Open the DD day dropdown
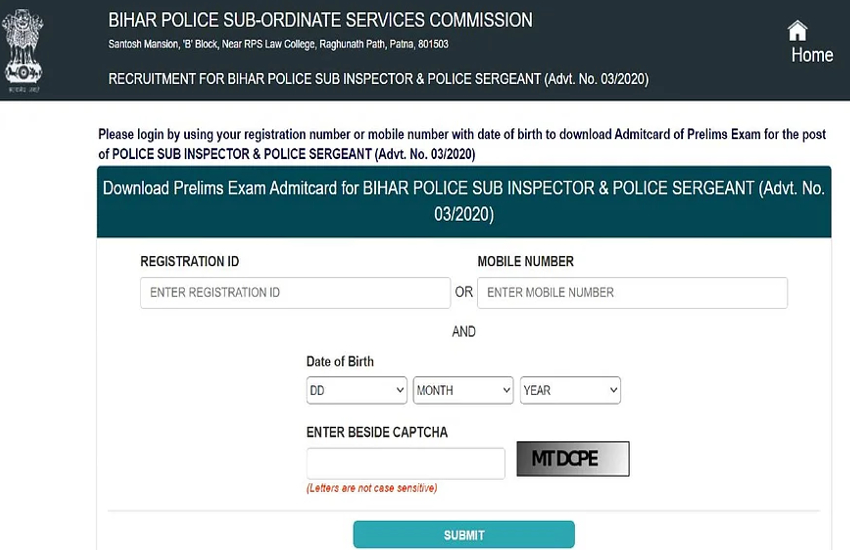850x550 pixels. pyautogui.click(x=356, y=391)
